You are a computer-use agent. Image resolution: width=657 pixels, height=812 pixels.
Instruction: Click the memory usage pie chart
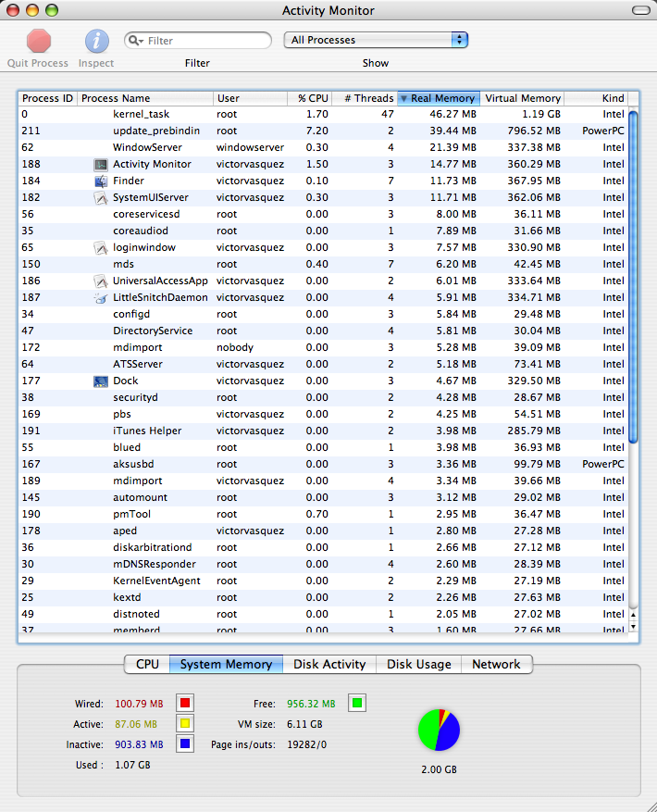439,730
